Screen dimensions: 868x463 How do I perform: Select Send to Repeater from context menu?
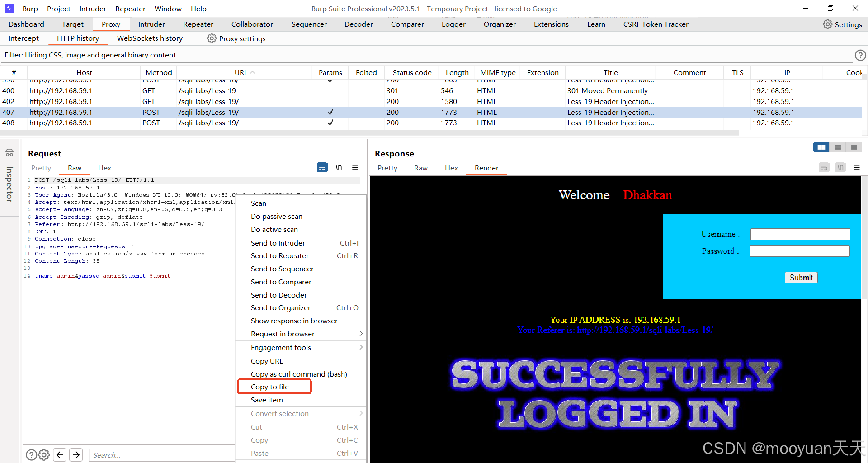280,255
